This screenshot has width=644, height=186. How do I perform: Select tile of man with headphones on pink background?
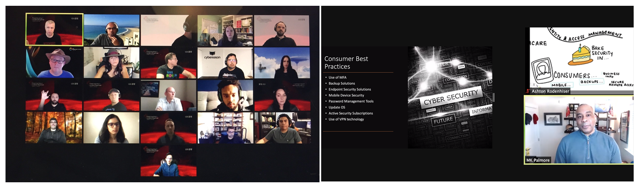coord(282,30)
